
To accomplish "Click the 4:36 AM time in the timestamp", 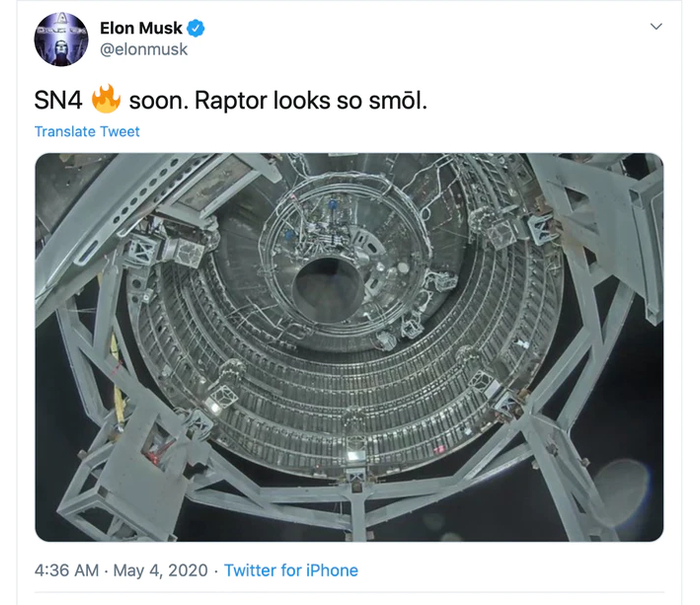I will (66, 570).
